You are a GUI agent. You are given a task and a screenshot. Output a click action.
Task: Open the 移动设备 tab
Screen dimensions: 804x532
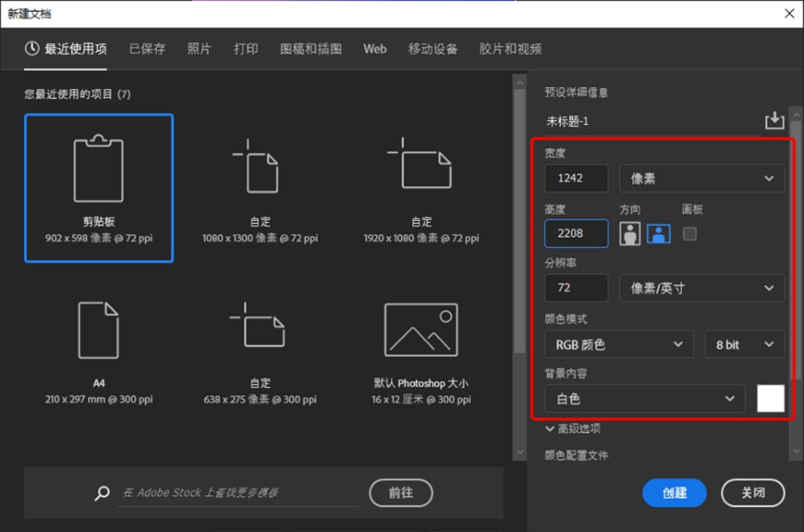pos(432,49)
